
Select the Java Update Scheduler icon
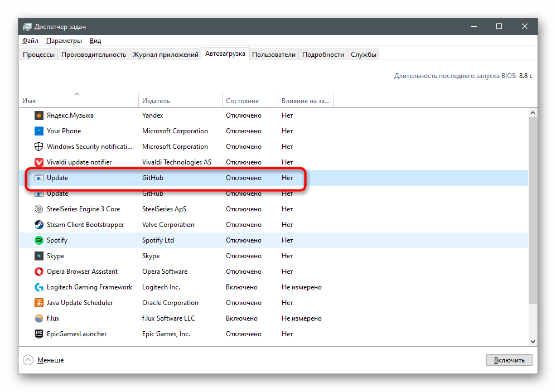[39, 303]
